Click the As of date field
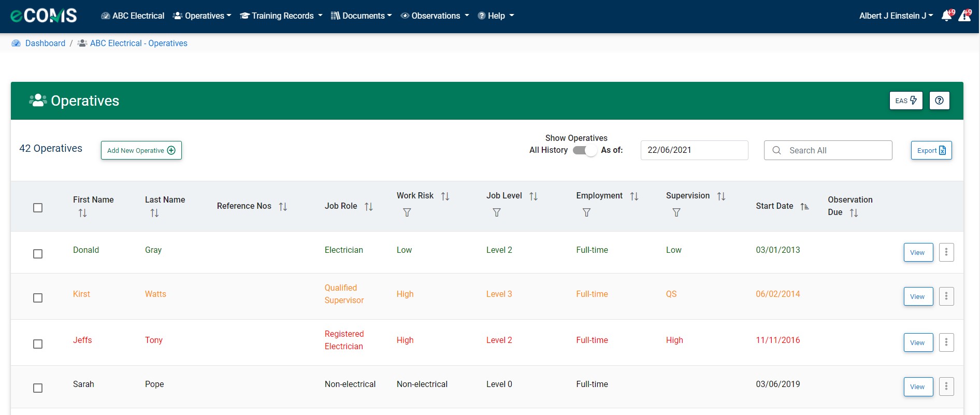This screenshot has height=415, width=980. click(694, 150)
